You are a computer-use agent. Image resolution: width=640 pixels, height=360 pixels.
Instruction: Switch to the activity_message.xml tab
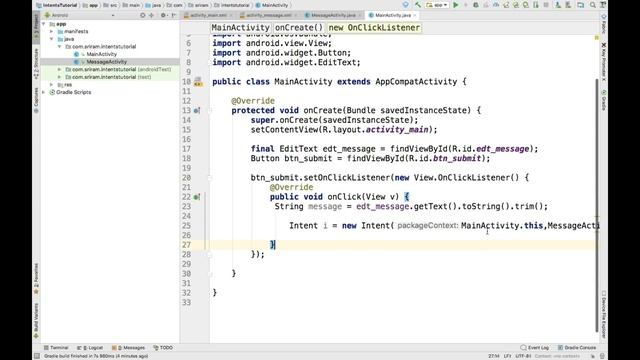click(268, 15)
